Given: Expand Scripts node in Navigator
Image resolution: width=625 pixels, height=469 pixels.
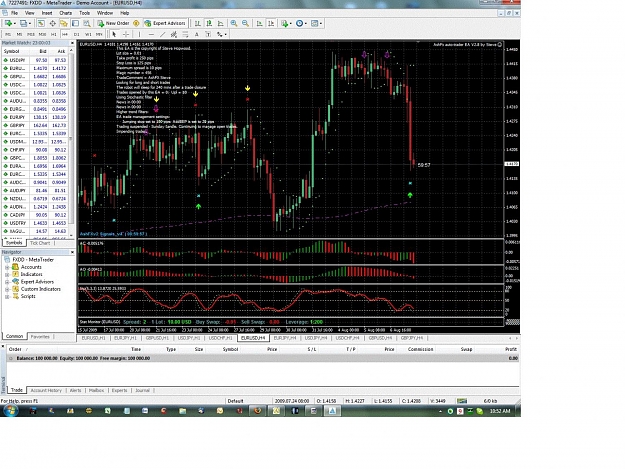Looking at the screenshot, I should (x=7, y=296).
